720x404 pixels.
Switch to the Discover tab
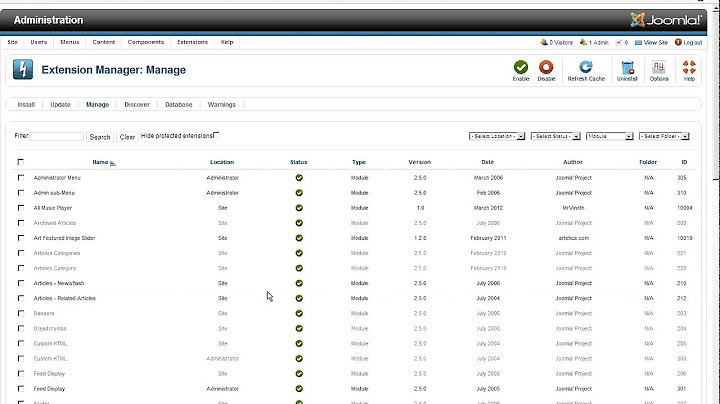[x=137, y=105]
